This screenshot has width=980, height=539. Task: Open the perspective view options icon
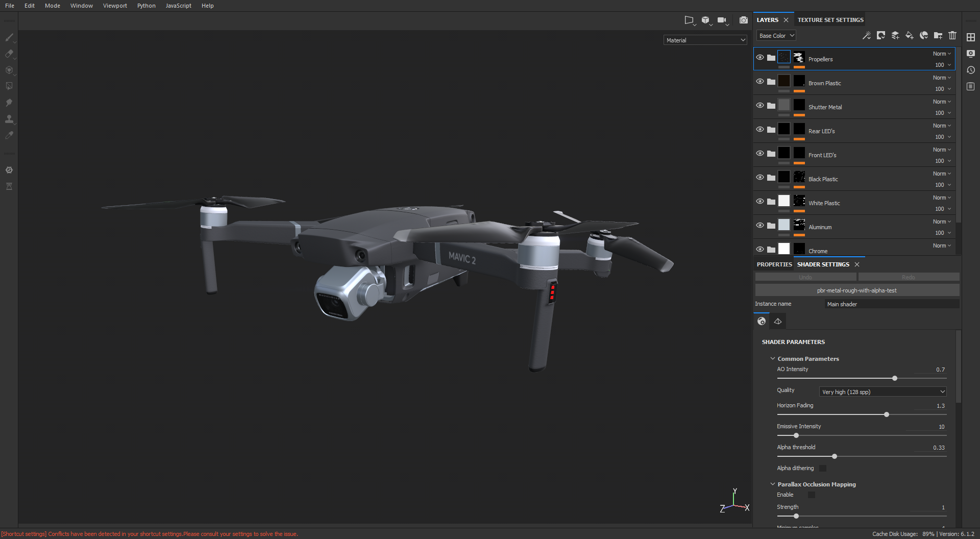coord(689,20)
